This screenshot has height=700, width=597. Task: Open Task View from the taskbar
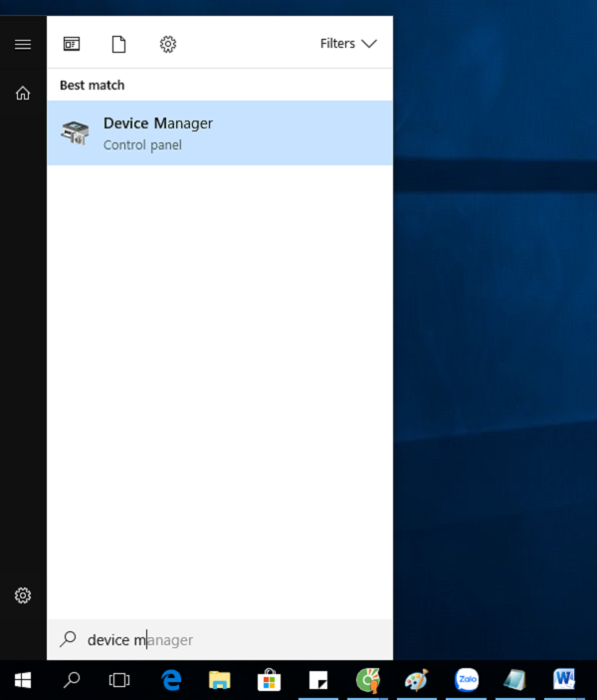pyautogui.click(x=119, y=680)
